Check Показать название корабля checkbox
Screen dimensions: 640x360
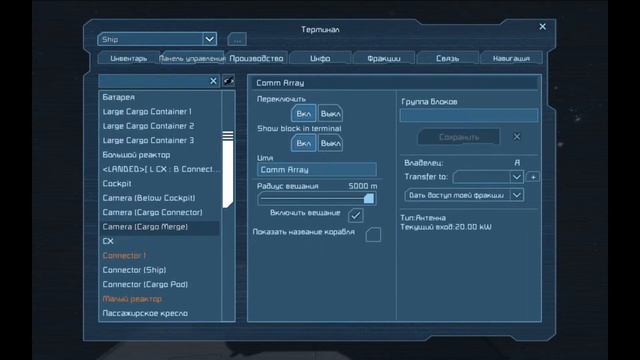click(373, 234)
